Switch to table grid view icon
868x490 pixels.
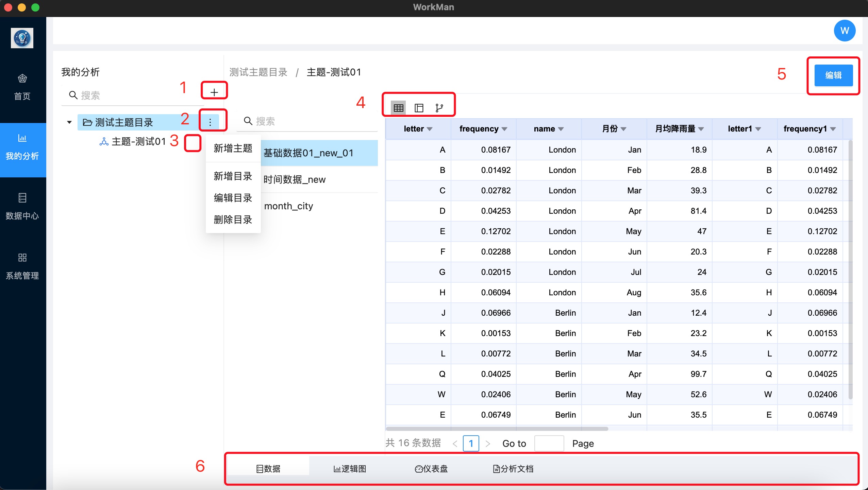click(398, 108)
